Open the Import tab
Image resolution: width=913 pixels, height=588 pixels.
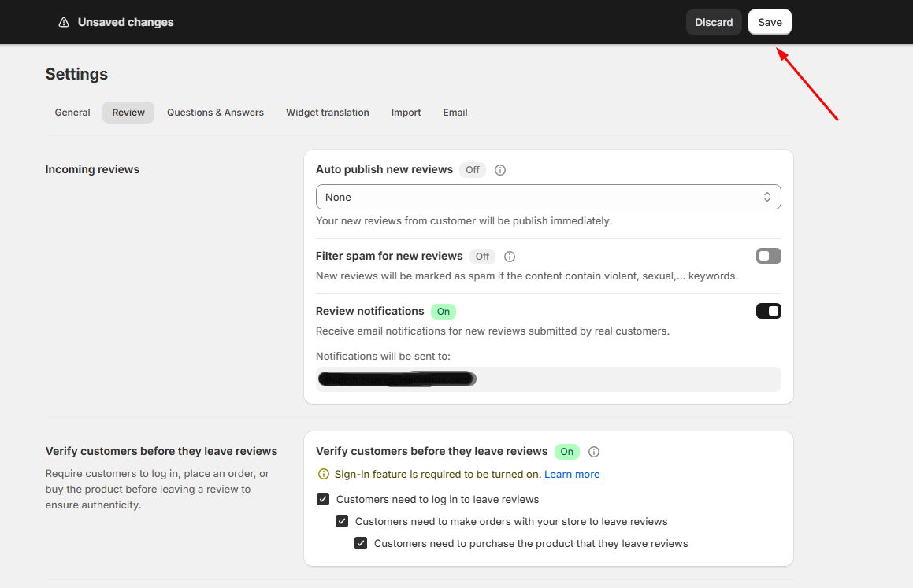point(406,113)
